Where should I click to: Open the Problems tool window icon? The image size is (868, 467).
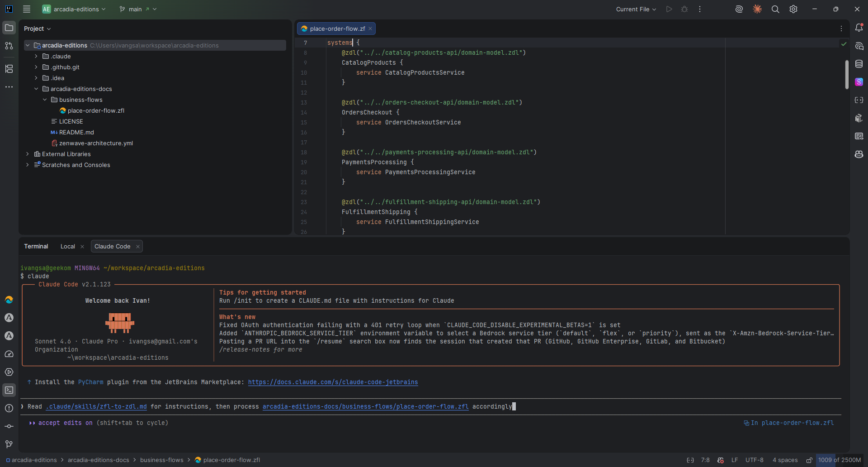pyautogui.click(x=9, y=408)
